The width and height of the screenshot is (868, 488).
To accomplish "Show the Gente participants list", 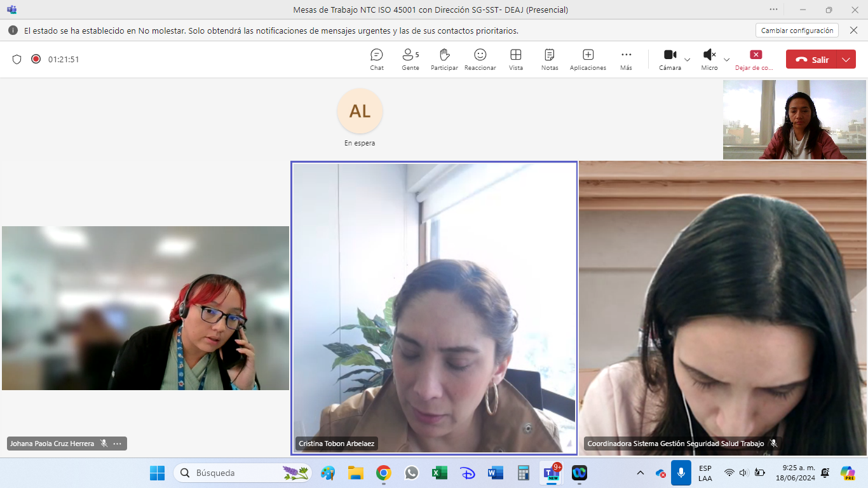I will 410,59.
